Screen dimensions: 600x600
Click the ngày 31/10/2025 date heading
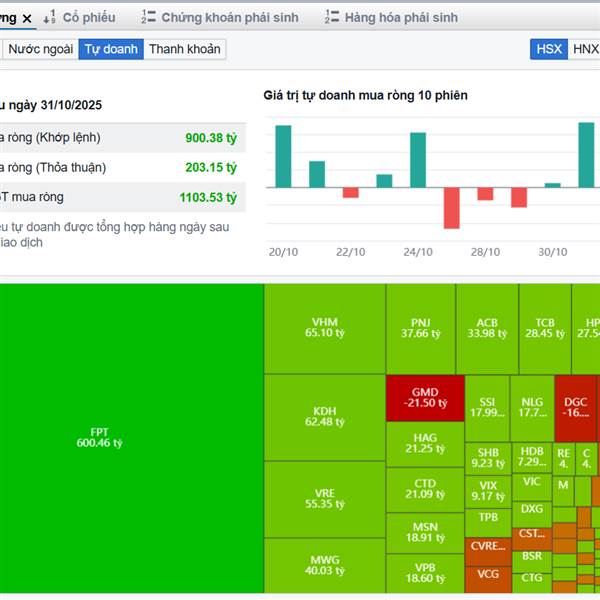click(55, 105)
